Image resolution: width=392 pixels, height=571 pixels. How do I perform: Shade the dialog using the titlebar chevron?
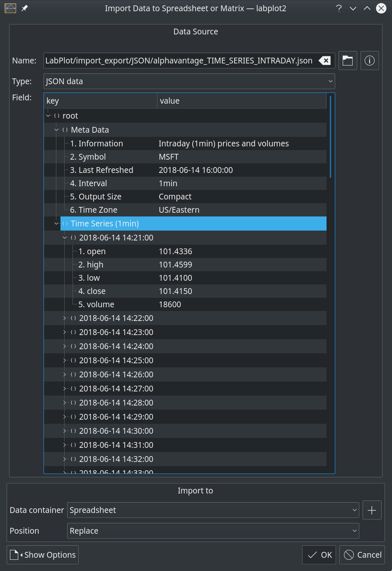point(353,8)
